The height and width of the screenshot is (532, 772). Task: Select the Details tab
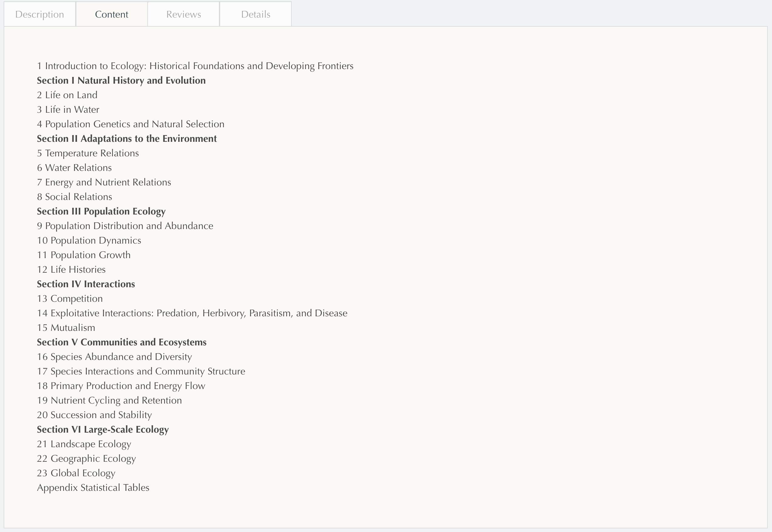(x=256, y=14)
